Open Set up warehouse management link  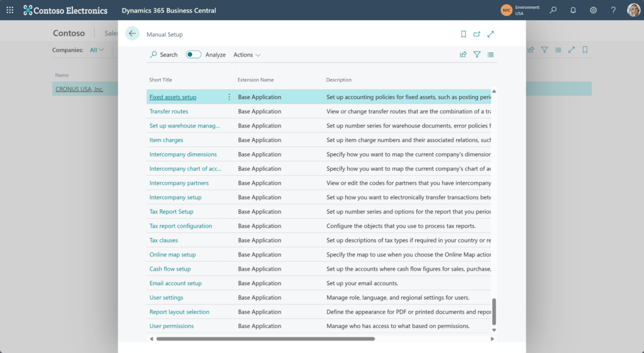(184, 126)
